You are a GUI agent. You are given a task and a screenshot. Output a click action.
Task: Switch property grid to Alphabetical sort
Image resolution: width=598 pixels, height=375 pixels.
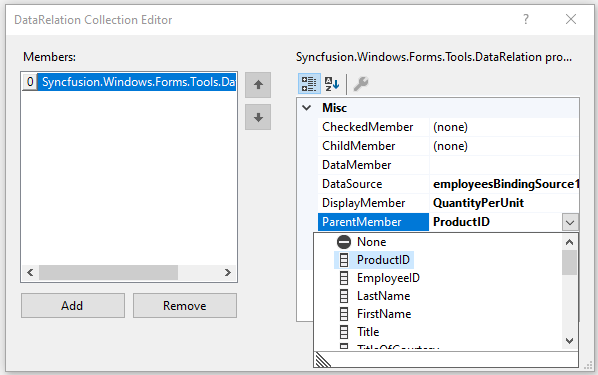tap(332, 84)
